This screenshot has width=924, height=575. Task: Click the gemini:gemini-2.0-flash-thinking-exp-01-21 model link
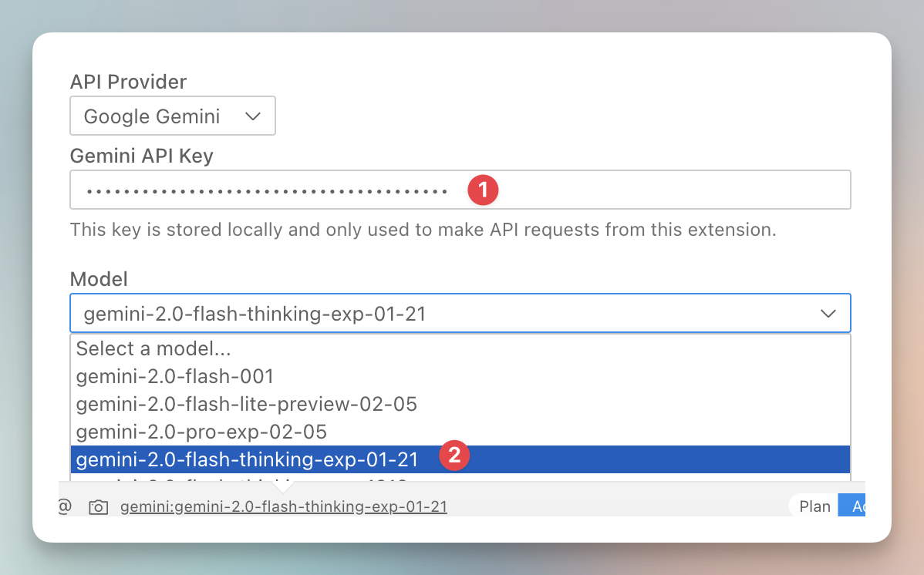(x=284, y=507)
